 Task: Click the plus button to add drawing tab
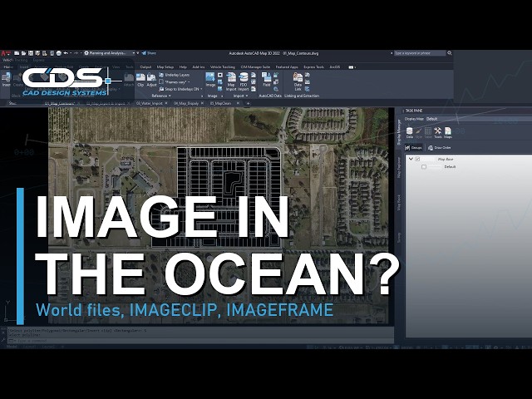248,103
